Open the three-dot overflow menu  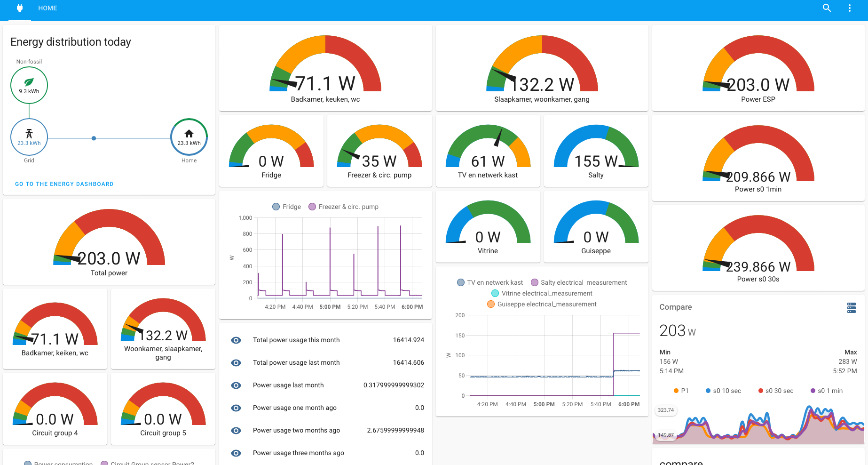point(849,8)
